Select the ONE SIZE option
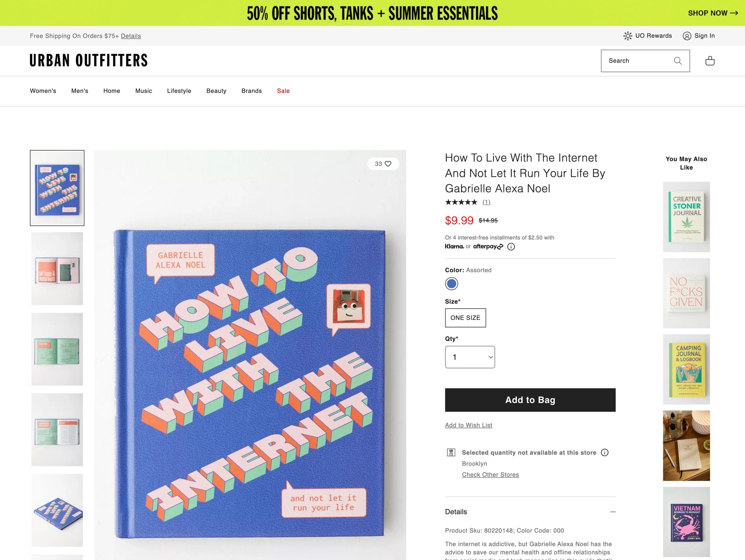The height and width of the screenshot is (560, 745). 465,318
